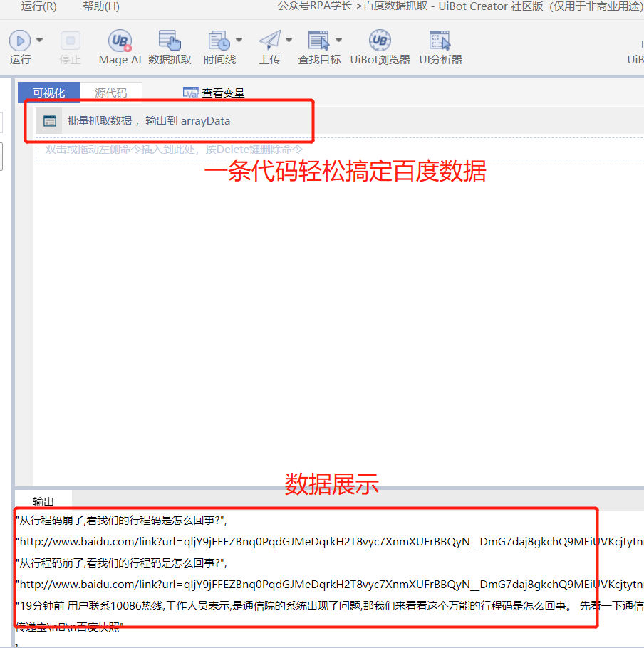Click the 双击或拖动左侧命令 placeholder insertion area
Screen dimensions: 644x648
[x=339, y=149]
